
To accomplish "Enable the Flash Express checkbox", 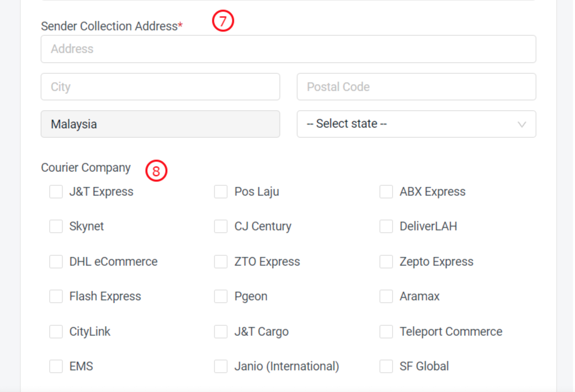I will [x=56, y=296].
